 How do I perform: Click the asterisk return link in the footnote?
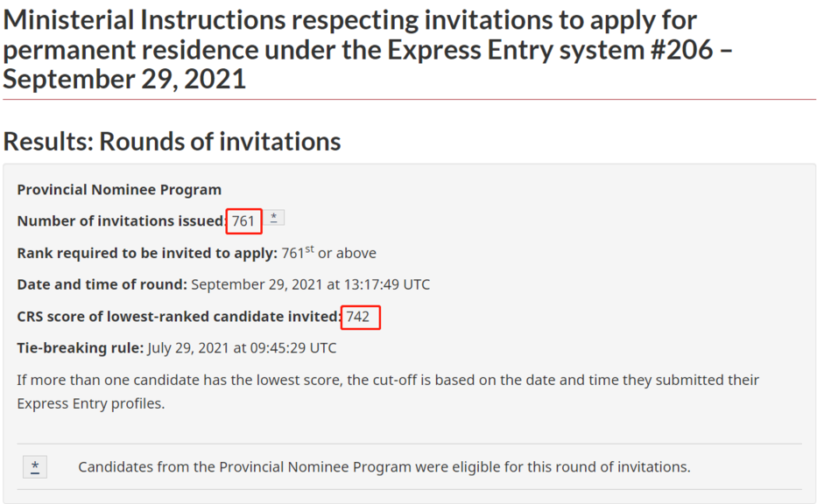(x=35, y=467)
